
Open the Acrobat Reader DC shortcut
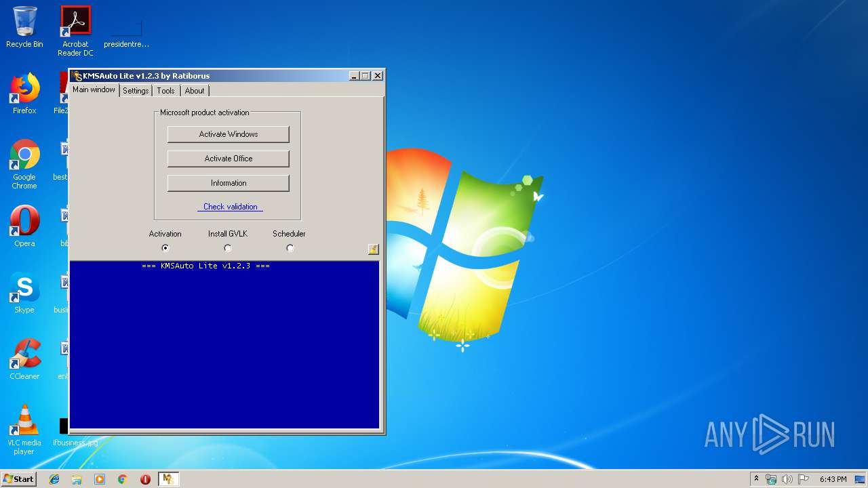click(75, 30)
